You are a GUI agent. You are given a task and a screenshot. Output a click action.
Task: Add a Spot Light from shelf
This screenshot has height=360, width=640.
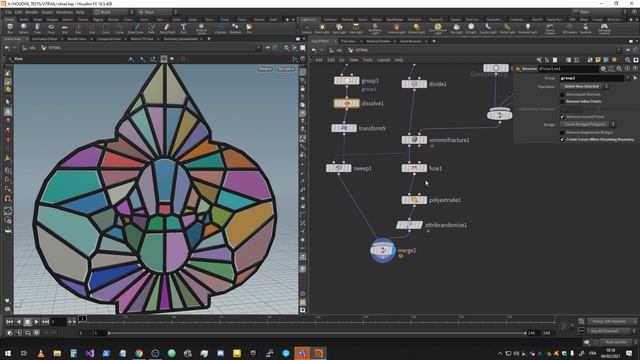pyautogui.click(x=339, y=28)
